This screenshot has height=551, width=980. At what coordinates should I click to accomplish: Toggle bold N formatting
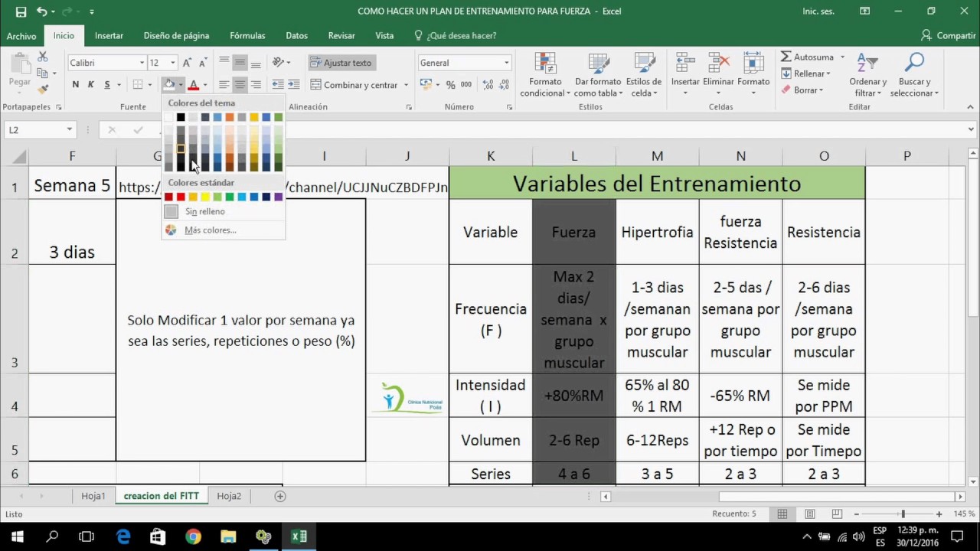(x=75, y=85)
